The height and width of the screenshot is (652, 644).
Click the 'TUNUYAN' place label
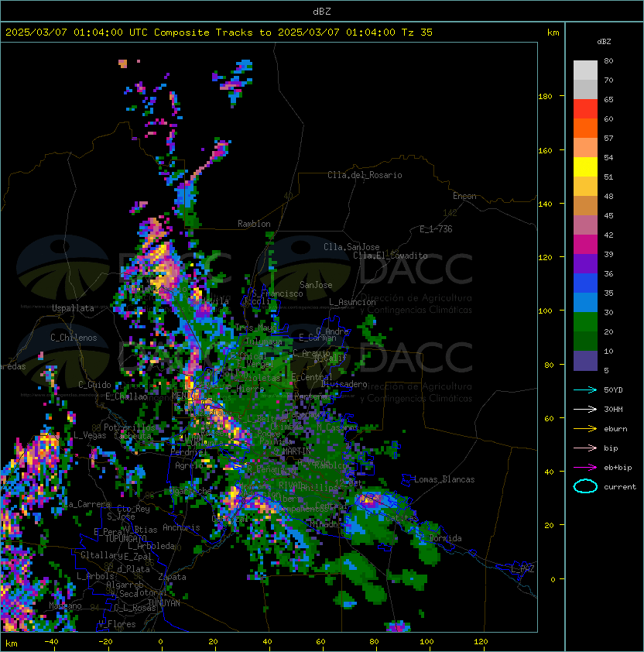click(x=164, y=603)
